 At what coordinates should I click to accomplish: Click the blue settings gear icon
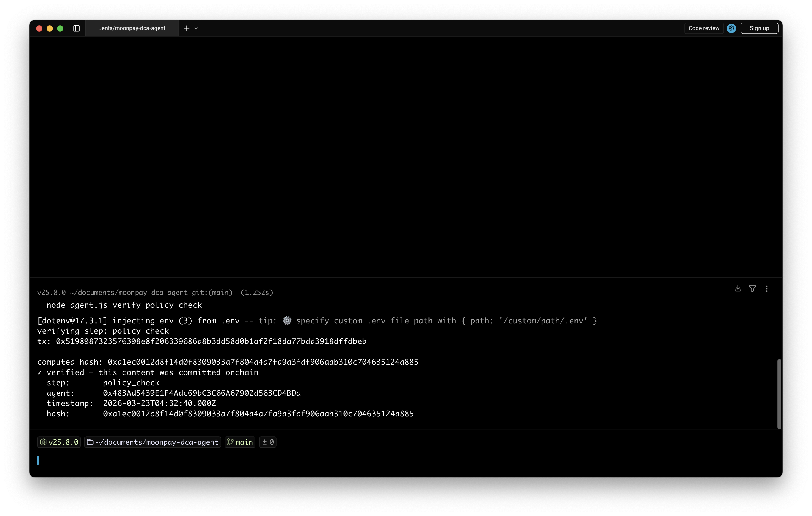[731, 28]
